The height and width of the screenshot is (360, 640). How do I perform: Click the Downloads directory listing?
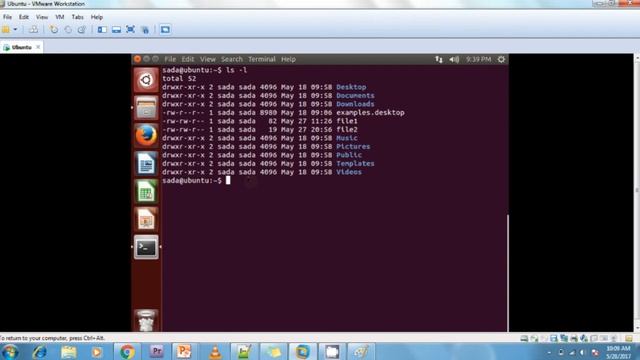coord(355,104)
